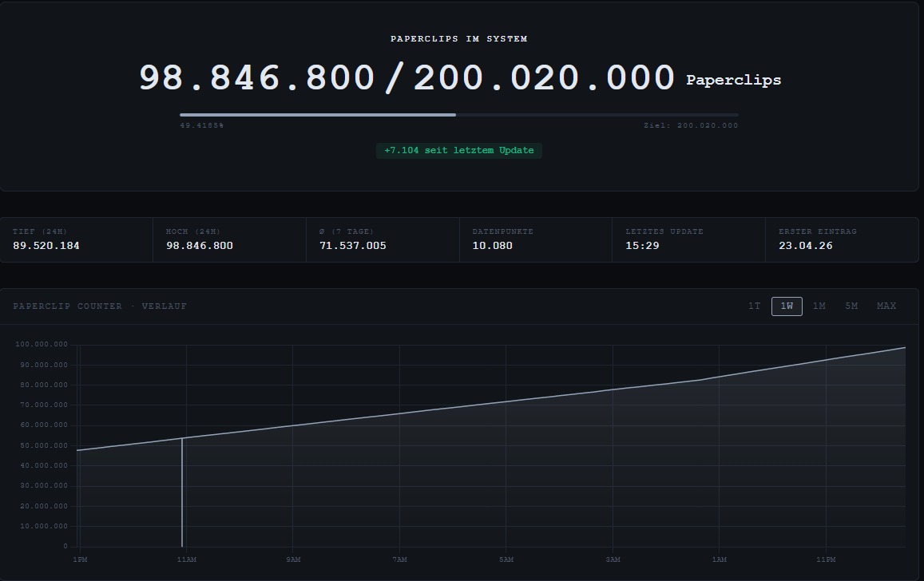Click the green '+7.104 seit letztem Update' badge
The image size is (924, 581).
(458, 151)
